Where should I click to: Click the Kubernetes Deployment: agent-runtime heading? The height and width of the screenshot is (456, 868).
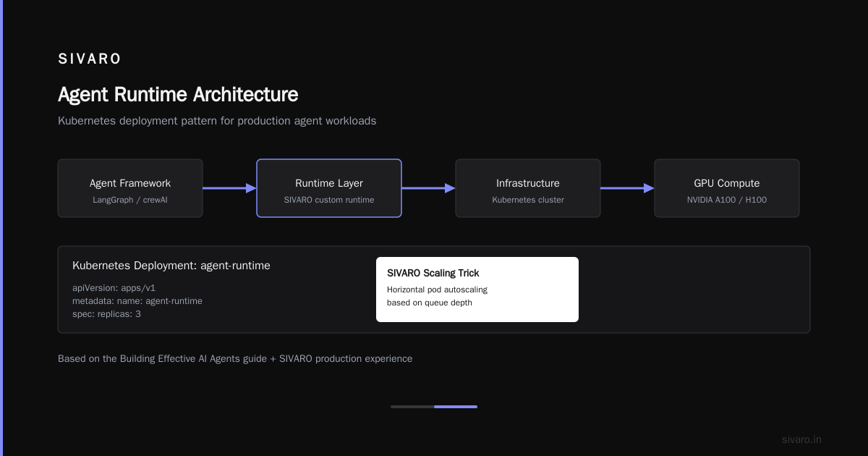171,266
